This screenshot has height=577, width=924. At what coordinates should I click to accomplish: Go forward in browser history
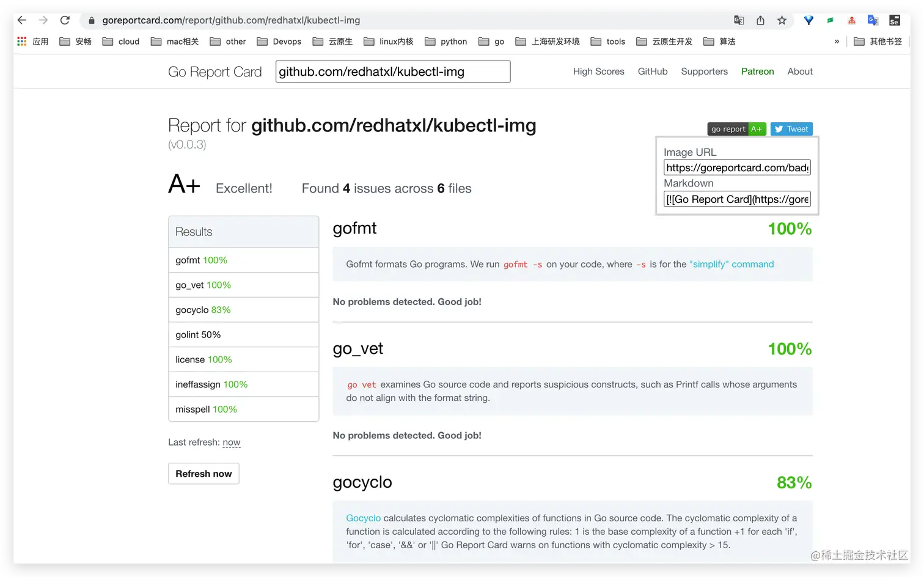coord(43,20)
